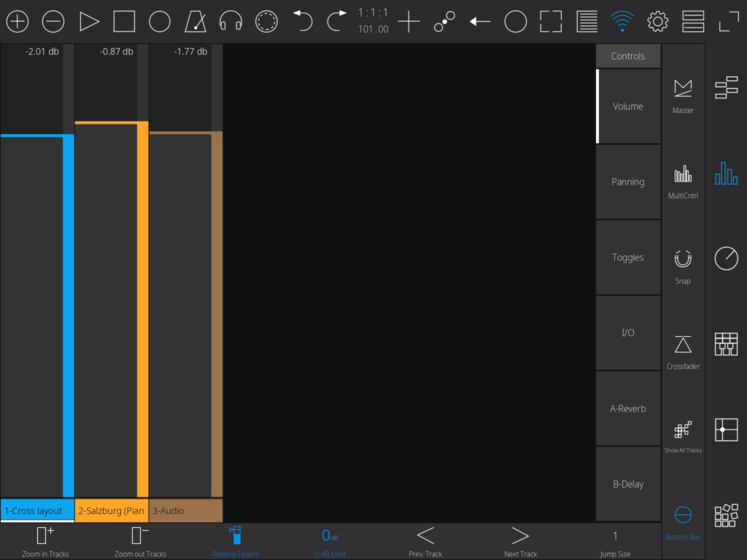Toggle Relative Faders mode
The height and width of the screenshot is (560, 747).
235,541
